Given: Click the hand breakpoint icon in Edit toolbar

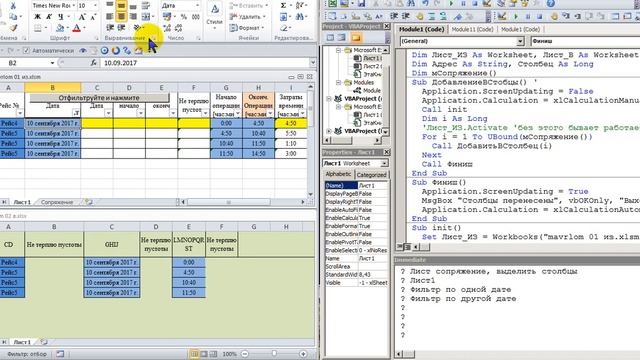Looking at the screenshot, I should 419,16.
